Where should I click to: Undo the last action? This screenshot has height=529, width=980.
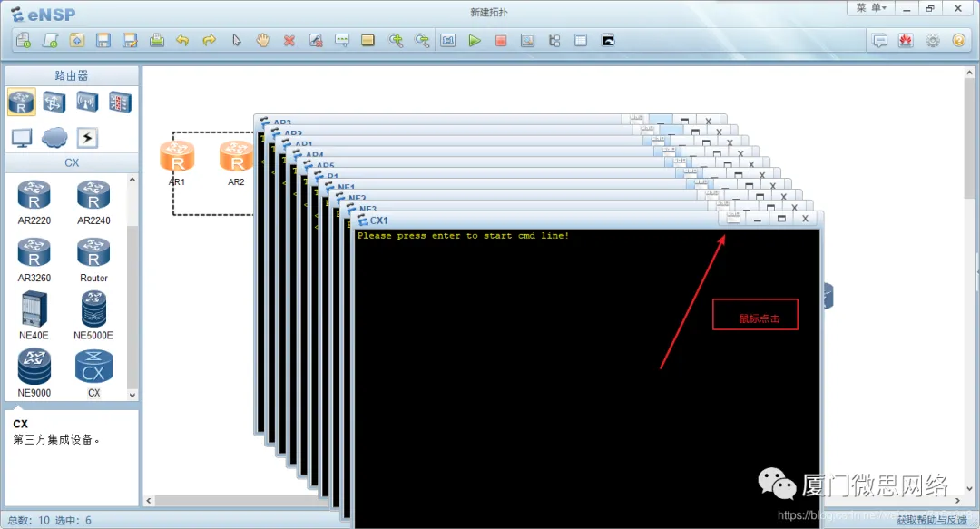(x=182, y=41)
